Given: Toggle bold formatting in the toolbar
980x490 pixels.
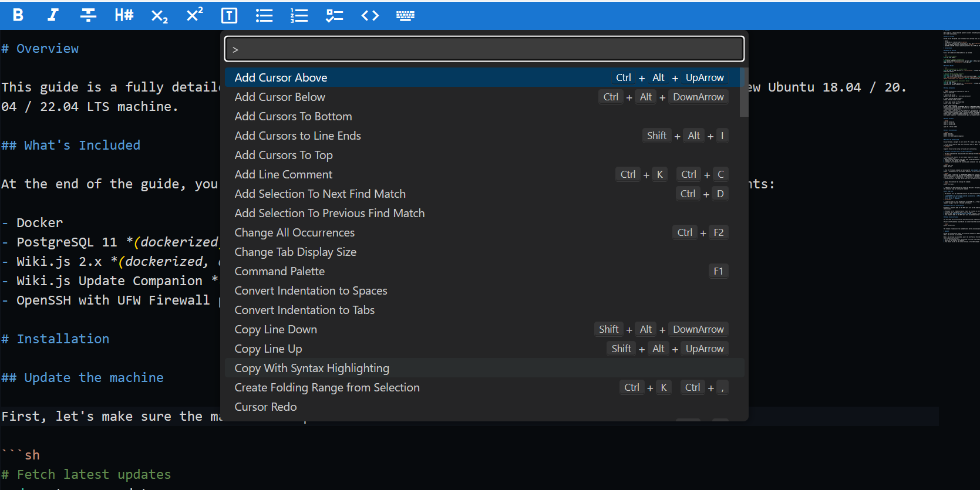Looking at the screenshot, I should click(x=18, y=15).
